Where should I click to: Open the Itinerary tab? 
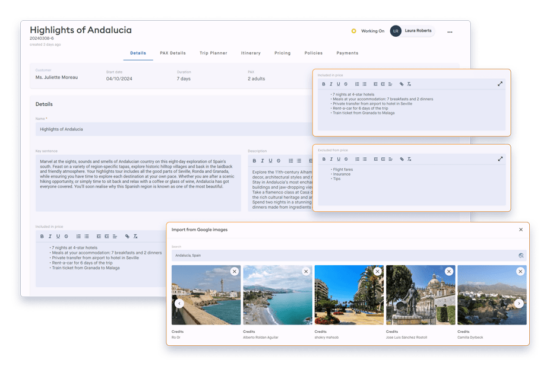250,53
